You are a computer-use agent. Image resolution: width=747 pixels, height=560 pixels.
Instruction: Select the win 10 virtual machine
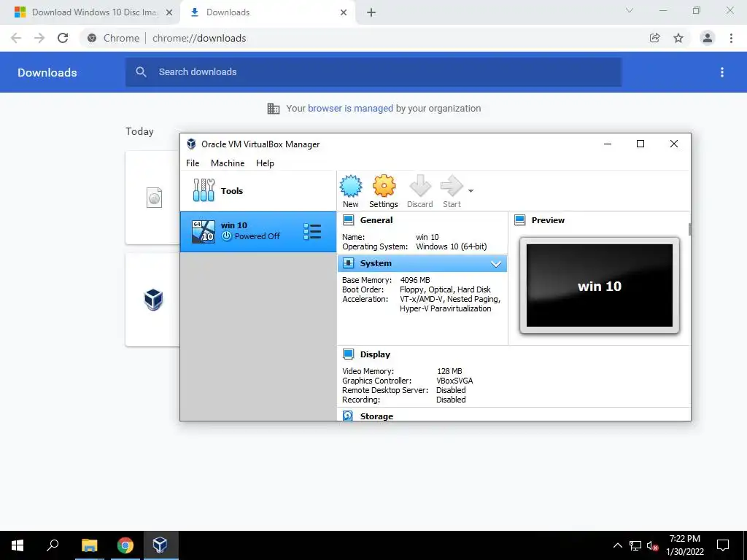point(258,231)
